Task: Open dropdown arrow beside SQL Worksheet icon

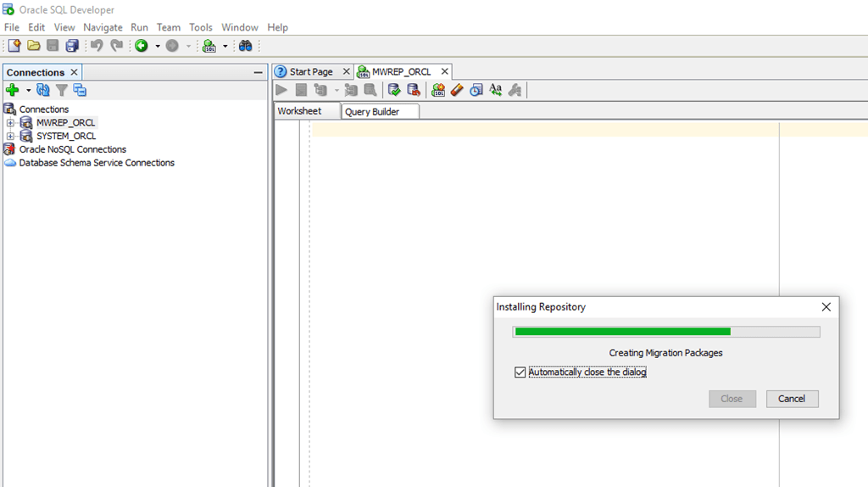Action: click(x=225, y=46)
